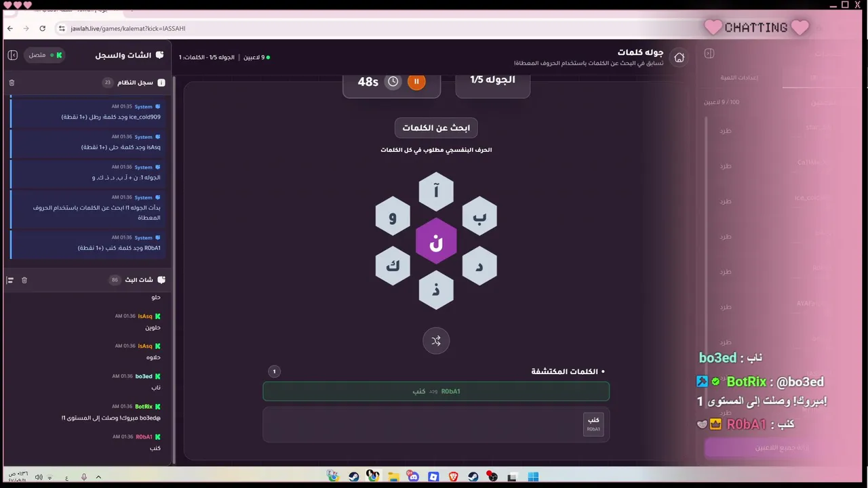Click the round 1/5 indicator الجوله
The width and height of the screenshot is (868, 488).
coord(493,81)
